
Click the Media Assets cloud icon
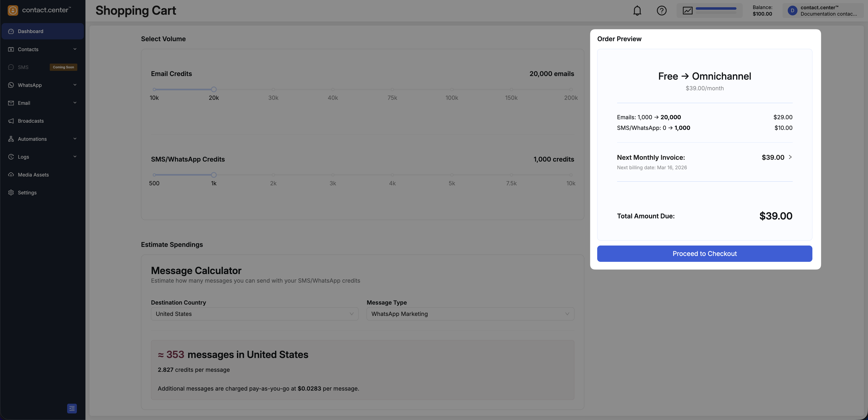click(11, 175)
